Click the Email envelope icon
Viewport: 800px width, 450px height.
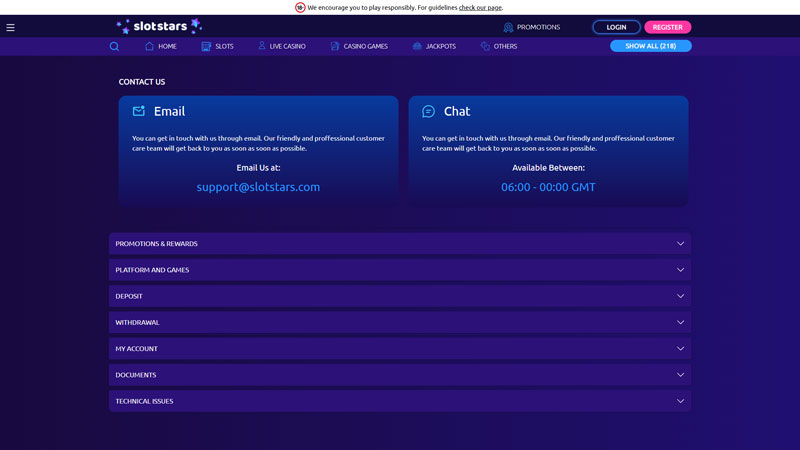coord(139,111)
